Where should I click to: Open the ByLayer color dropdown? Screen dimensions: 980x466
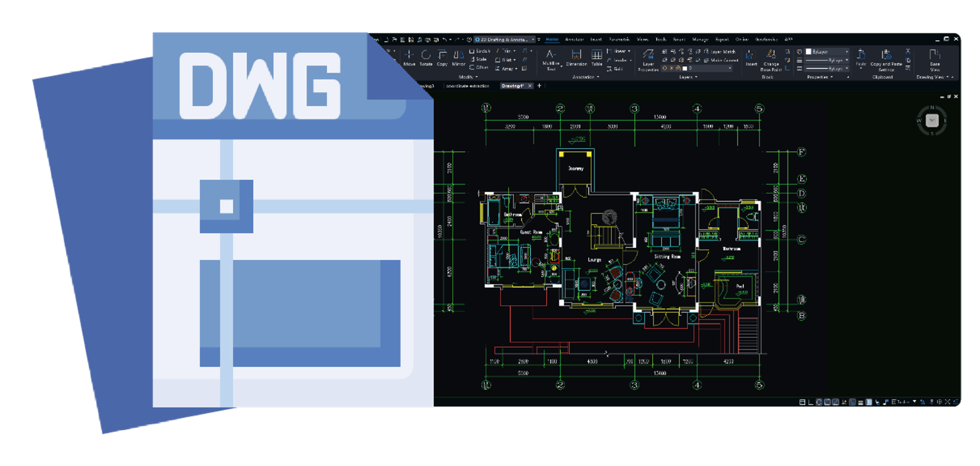(x=827, y=52)
